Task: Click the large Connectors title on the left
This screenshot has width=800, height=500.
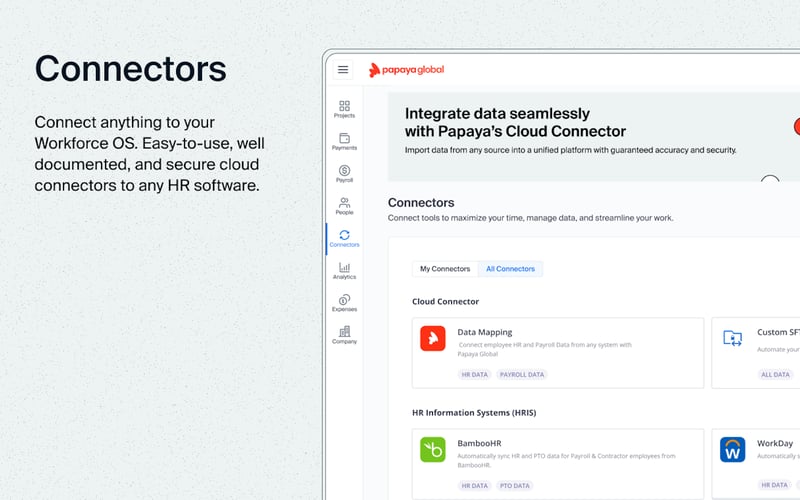Action: (131, 69)
